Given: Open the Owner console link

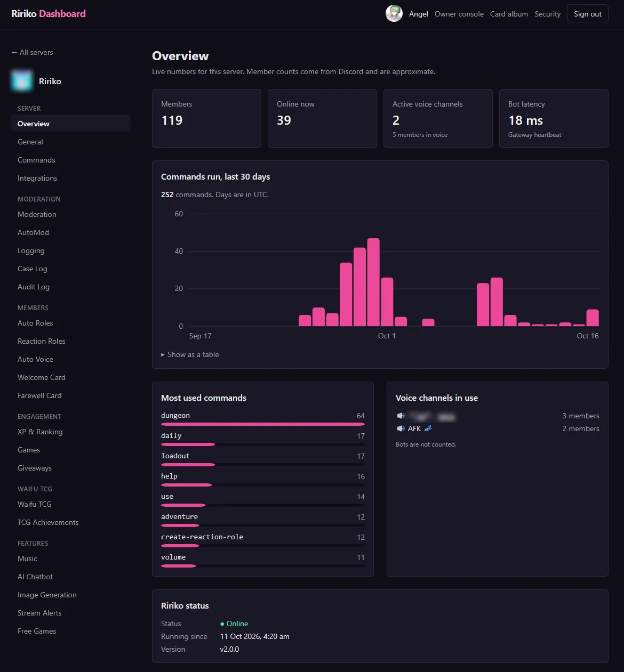Looking at the screenshot, I should pyautogui.click(x=459, y=14).
